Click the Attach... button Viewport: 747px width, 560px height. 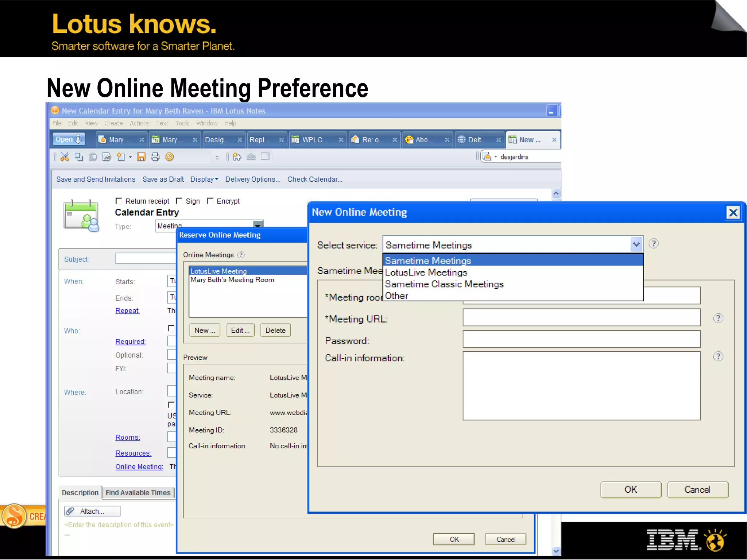[x=92, y=511]
